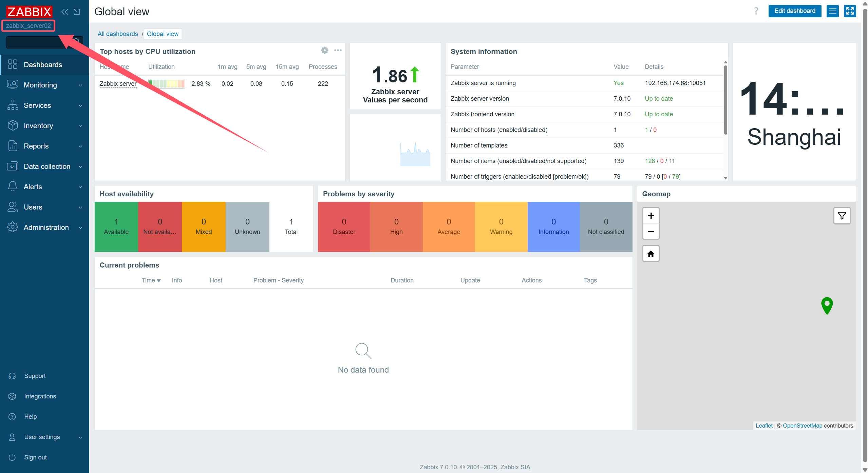Open the CPU widget three-dots menu
This screenshot has width=868, height=473.
coord(338,50)
